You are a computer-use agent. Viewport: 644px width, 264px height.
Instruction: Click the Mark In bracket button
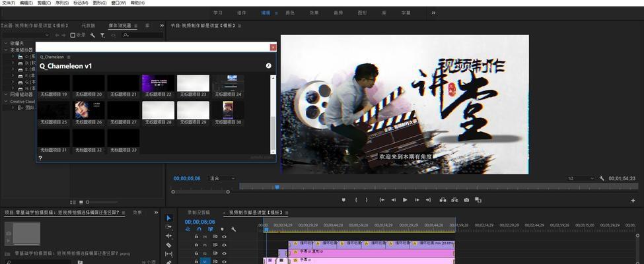click(x=356, y=200)
